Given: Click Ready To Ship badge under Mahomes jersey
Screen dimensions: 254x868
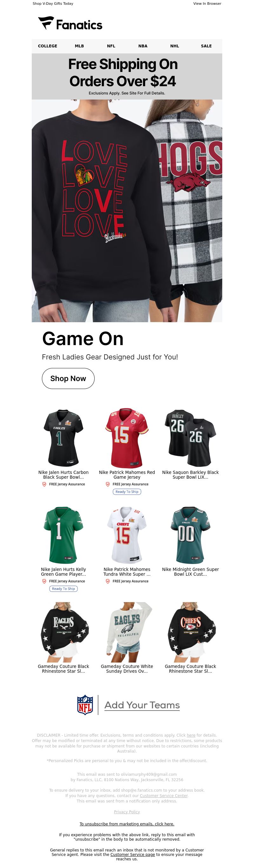Looking at the screenshot, I should [x=127, y=492].
